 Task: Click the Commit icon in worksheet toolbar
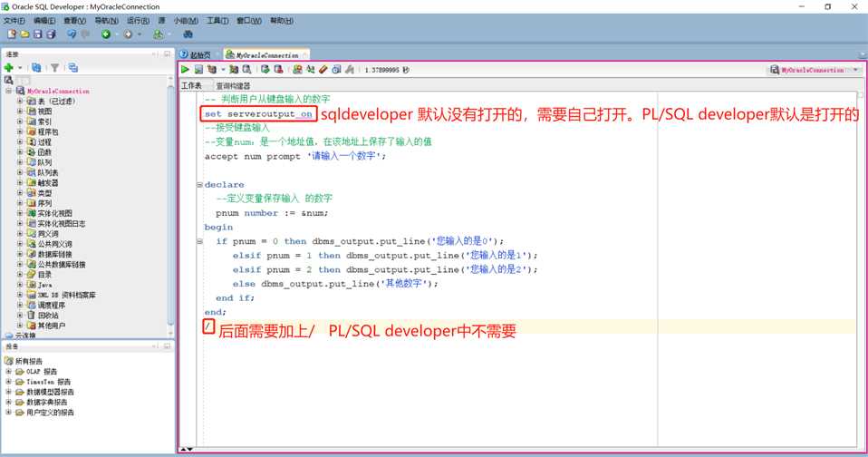click(x=265, y=70)
